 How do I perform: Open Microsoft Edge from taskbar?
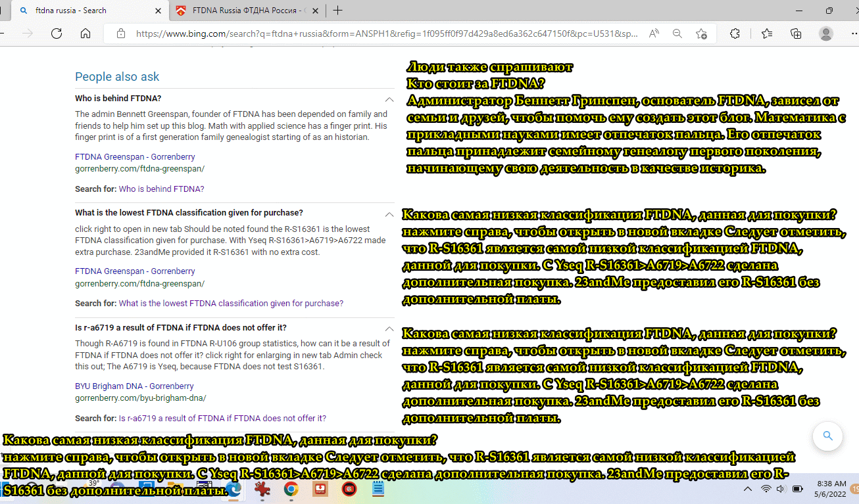[x=233, y=489]
